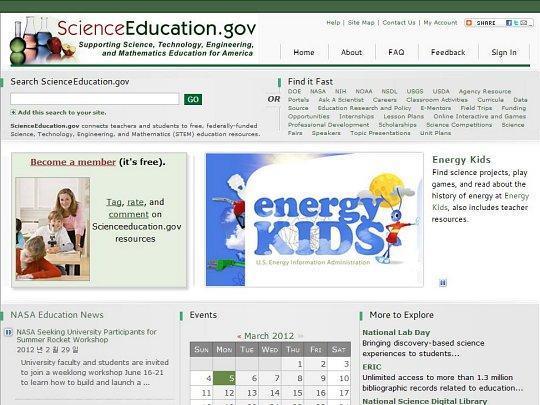Open the NIH Find it Fast link
The width and height of the screenshot is (540, 405).
[341, 92]
